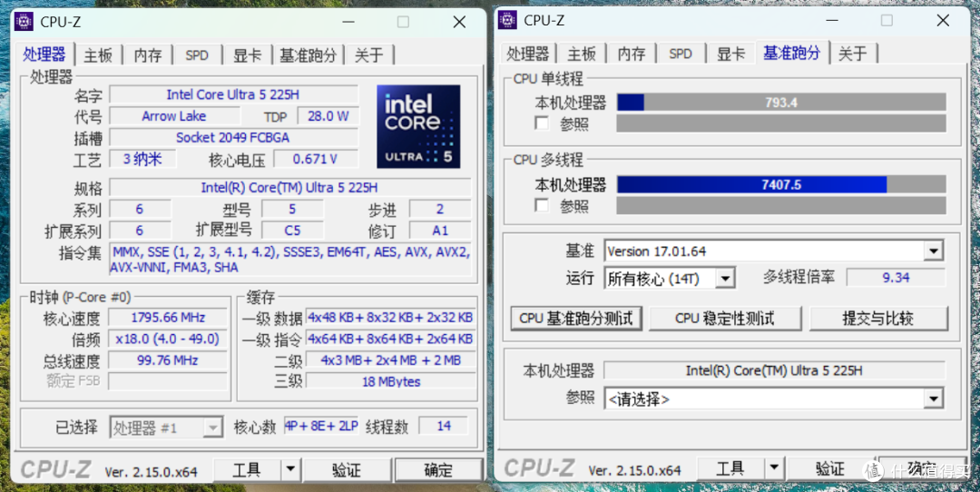
Task: Click the 核心电压 value 0.671 V
Action: point(316,159)
